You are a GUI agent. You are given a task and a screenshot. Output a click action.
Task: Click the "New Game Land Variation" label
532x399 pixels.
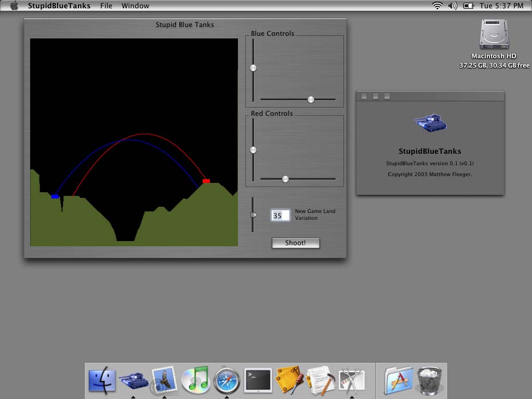(x=315, y=215)
